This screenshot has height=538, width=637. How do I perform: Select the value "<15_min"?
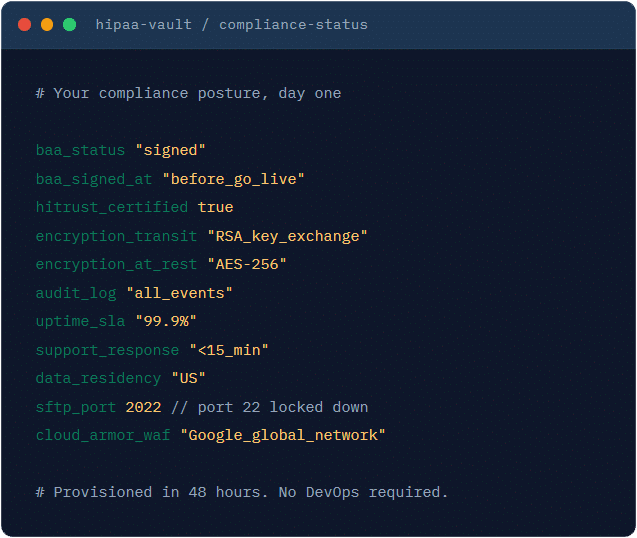click(x=229, y=350)
